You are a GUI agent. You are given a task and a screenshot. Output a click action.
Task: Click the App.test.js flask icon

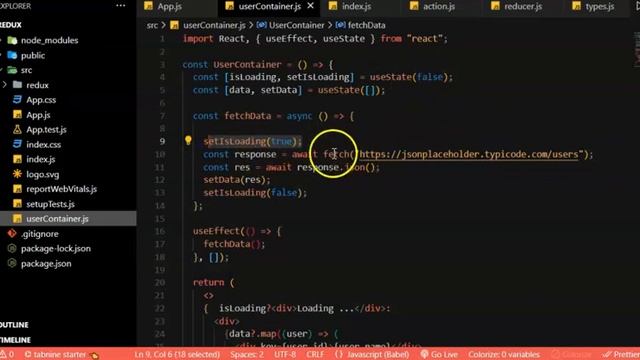(17, 129)
